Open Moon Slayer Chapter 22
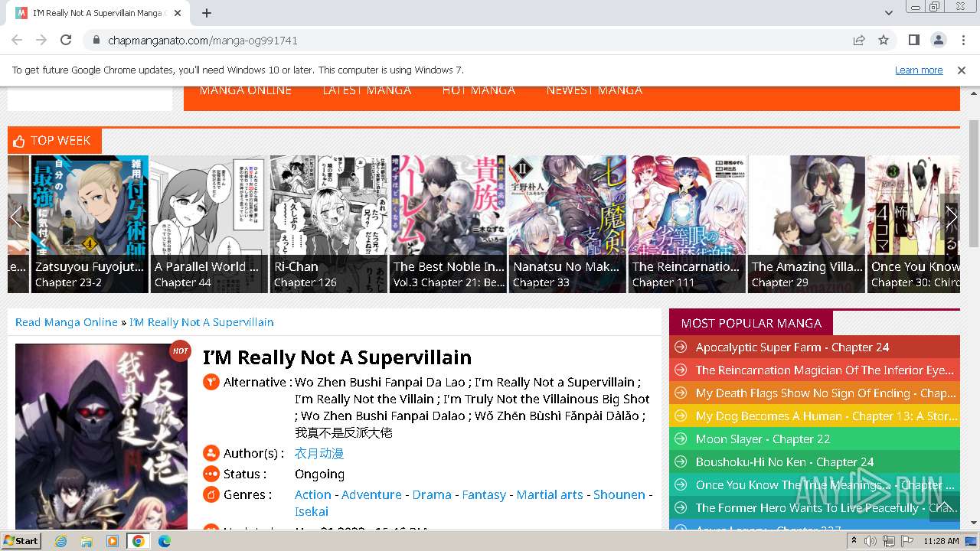 [x=763, y=439]
